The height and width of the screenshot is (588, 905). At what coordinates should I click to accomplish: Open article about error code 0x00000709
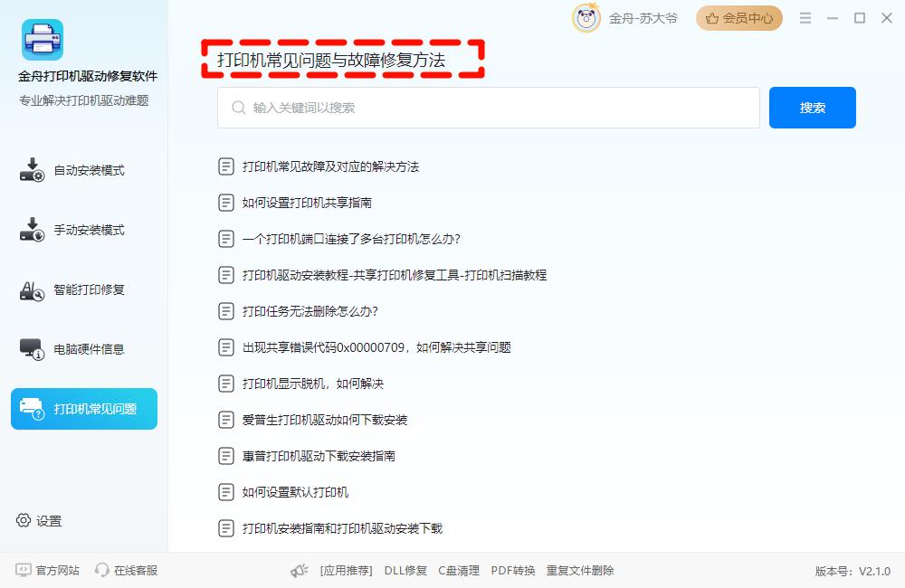point(376,347)
